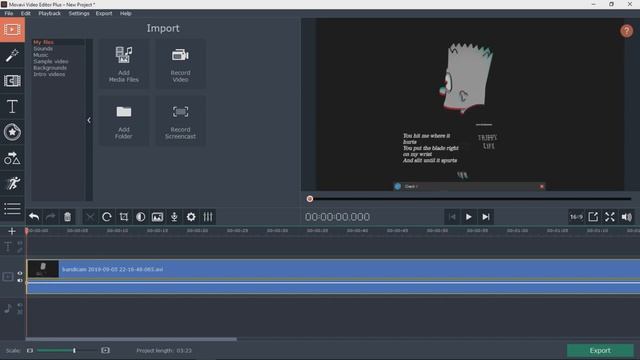Open the Titles text tab
The width and height of the screenshot is (640, 360).
coord(12,107)
